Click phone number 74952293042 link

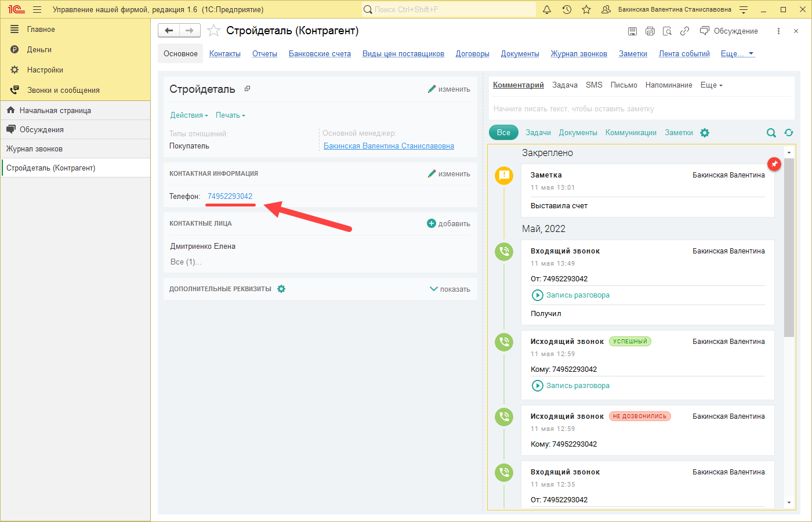(x=230, y=197)
